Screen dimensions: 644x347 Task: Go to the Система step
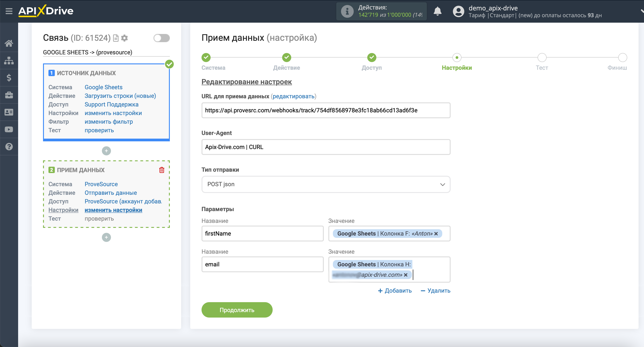click(206, 58)
